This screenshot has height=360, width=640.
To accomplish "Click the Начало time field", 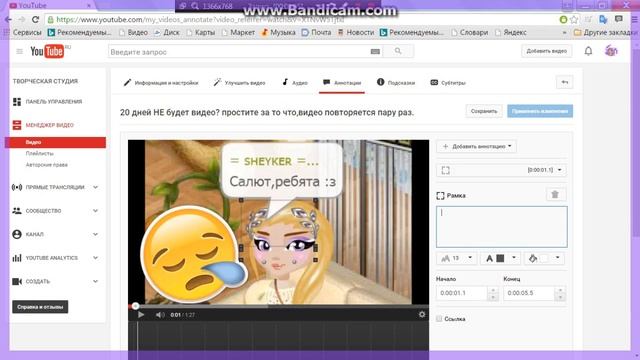I will click(x=462, y=293).
